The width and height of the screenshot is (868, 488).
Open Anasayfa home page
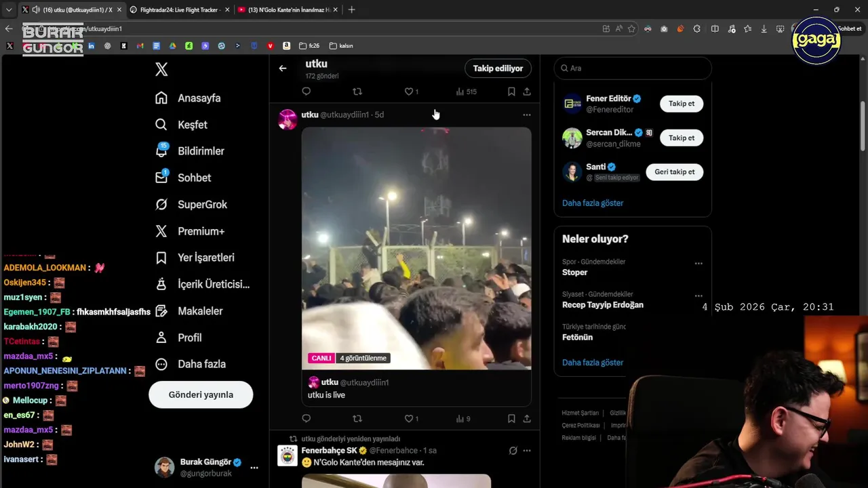(x=188, y=98)
